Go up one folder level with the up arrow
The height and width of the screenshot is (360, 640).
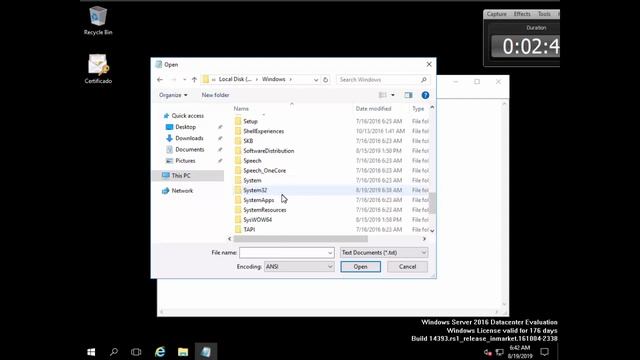(x=194, y=80)
